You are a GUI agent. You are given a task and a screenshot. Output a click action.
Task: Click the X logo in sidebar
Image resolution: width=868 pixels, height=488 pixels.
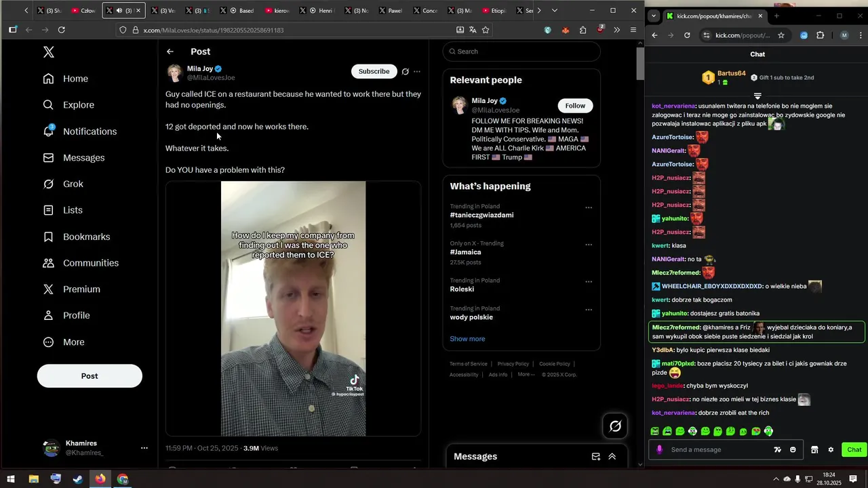[49, 52]
